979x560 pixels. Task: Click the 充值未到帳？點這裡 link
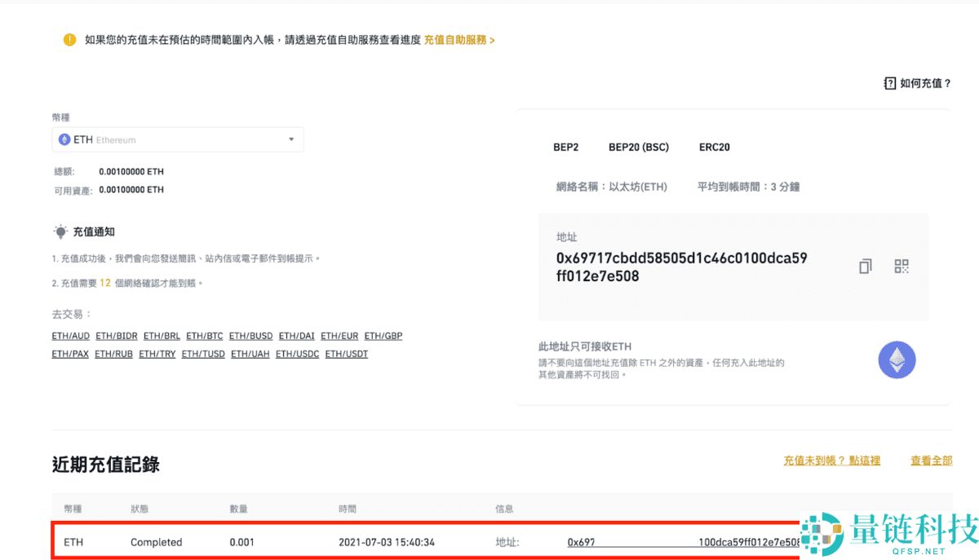(831, 460)
